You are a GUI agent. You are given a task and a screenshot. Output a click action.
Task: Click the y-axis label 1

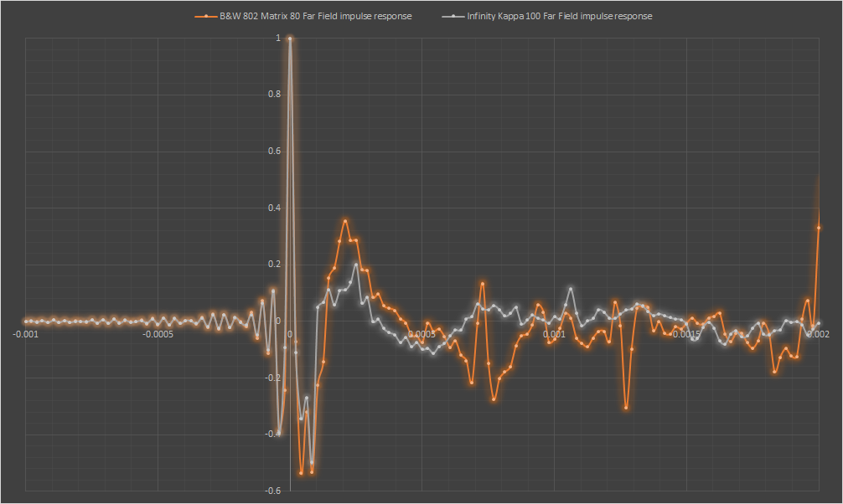278,38
